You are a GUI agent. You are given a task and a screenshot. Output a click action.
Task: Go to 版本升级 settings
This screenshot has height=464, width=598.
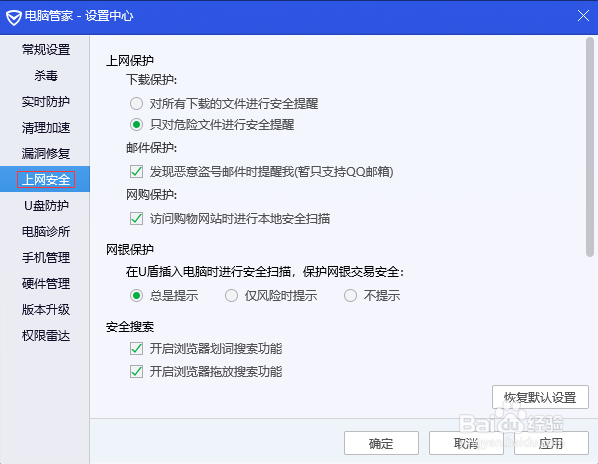coord(46,310)
